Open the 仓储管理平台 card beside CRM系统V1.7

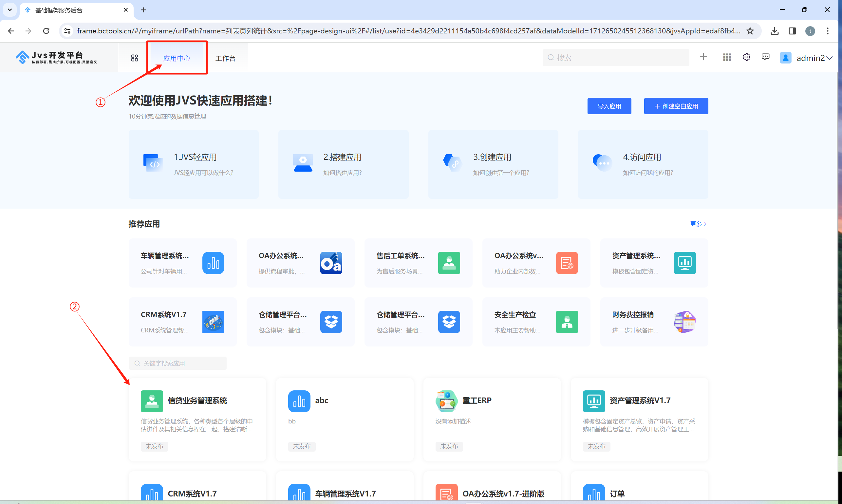(300, 322)
